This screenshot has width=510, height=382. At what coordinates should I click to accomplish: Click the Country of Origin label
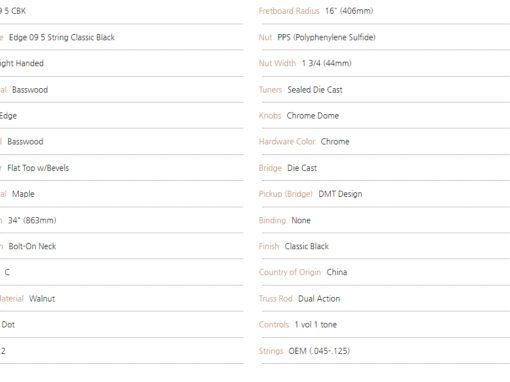coord(290,272)
